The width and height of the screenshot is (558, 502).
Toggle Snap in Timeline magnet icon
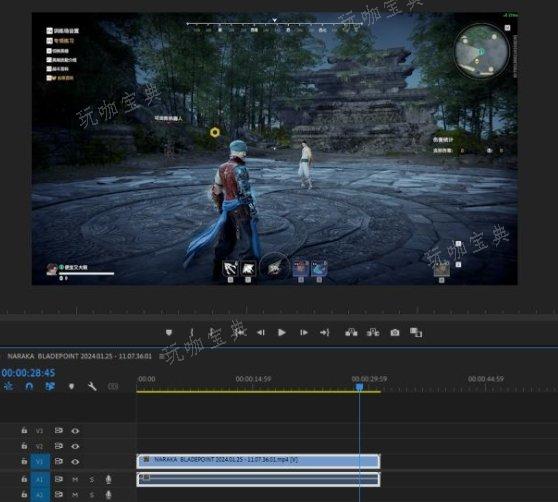(x=29, y=386)
